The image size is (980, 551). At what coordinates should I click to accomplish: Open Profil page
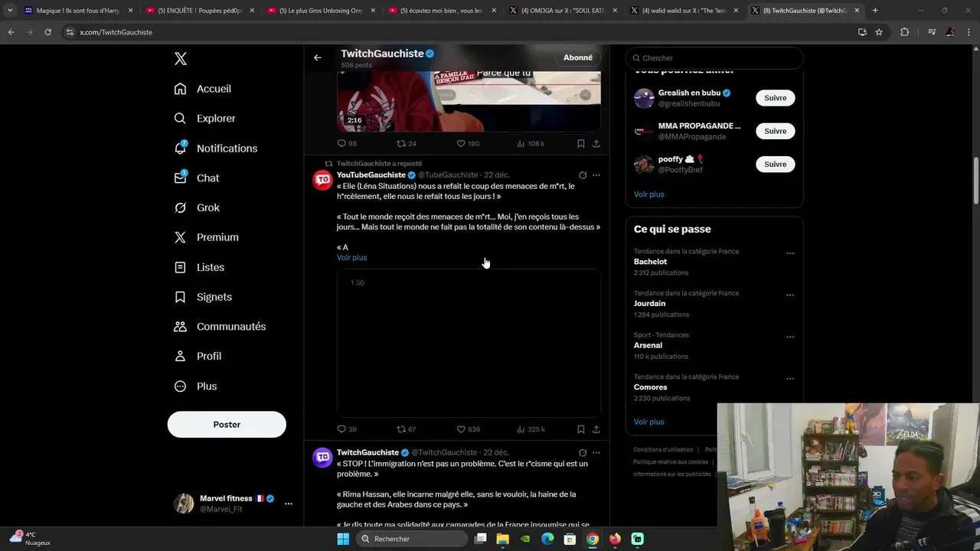[x=198, y=357]
